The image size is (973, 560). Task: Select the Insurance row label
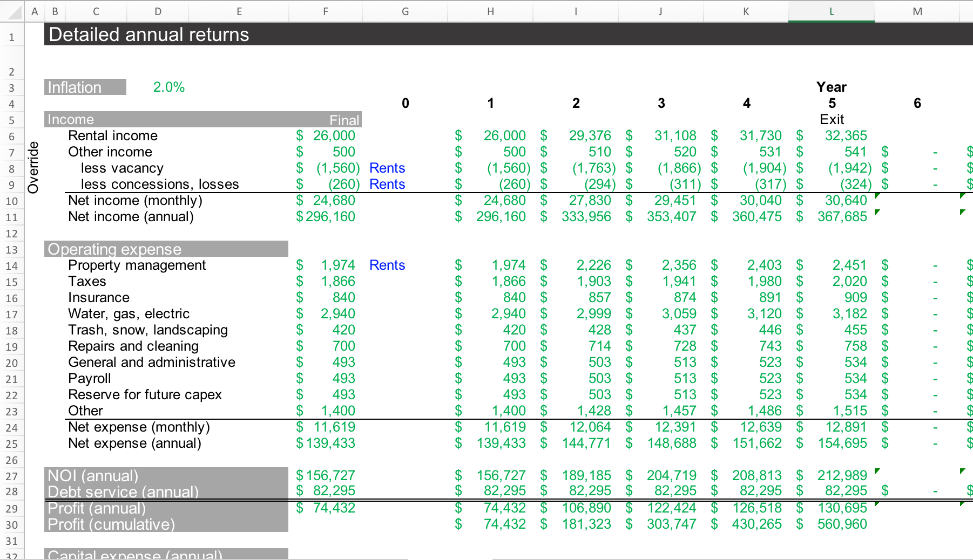pyautogui.click(x=99, y=297)
